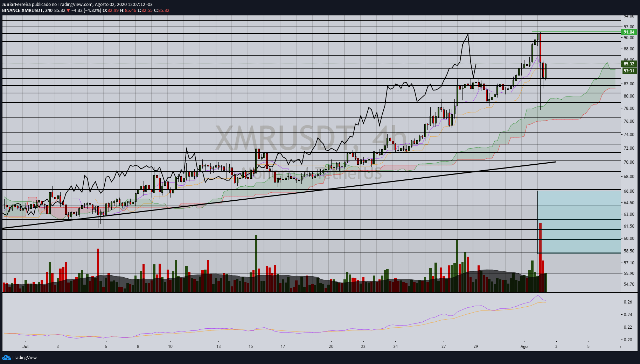This screenshot has width=640, height=364.
Task: Click date 15 on the time axis
Action: pyautogui.click(x=251, y=347)
